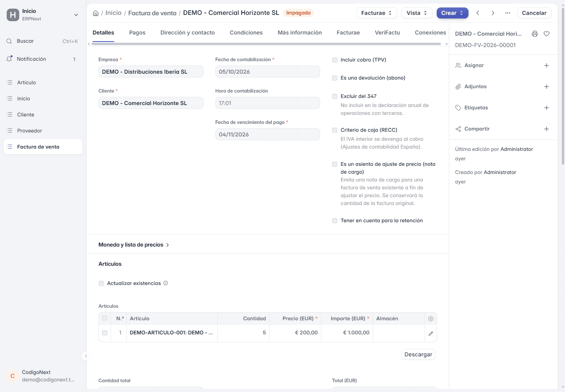Click the Cliente field
Image resolution: width=565 pixels, height=392 pixels.
(x=151, y=103)
